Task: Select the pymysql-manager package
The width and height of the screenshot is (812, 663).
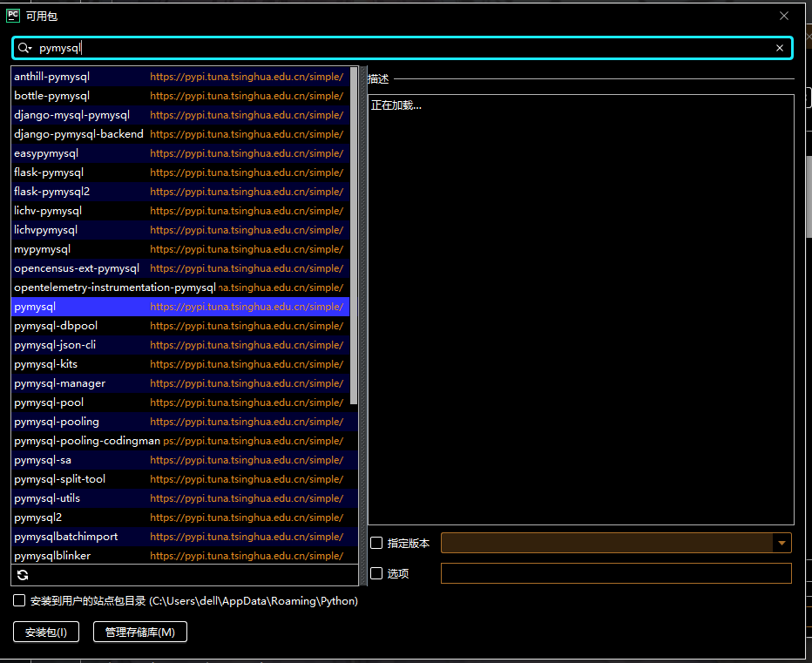Action: click(x=180, y=383)
